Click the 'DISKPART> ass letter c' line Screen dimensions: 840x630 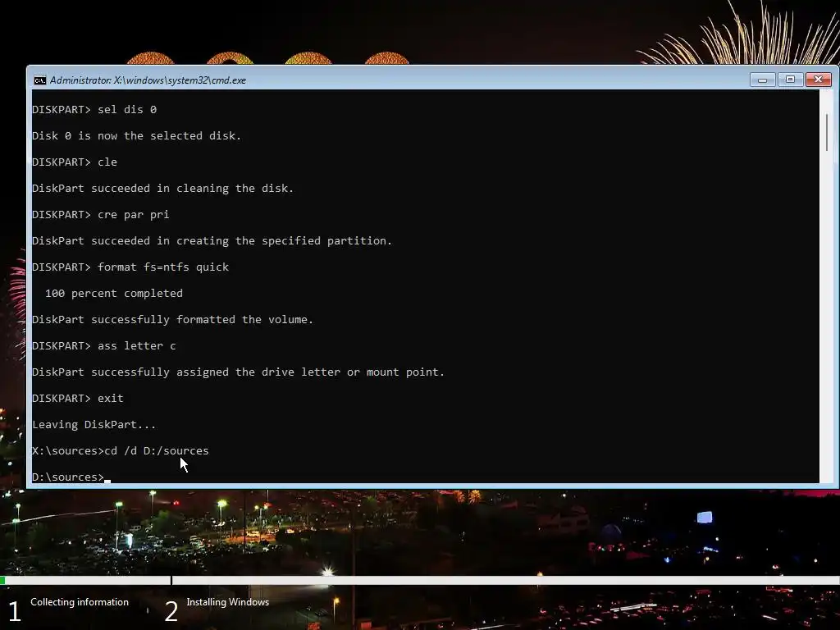click(104, 346)
